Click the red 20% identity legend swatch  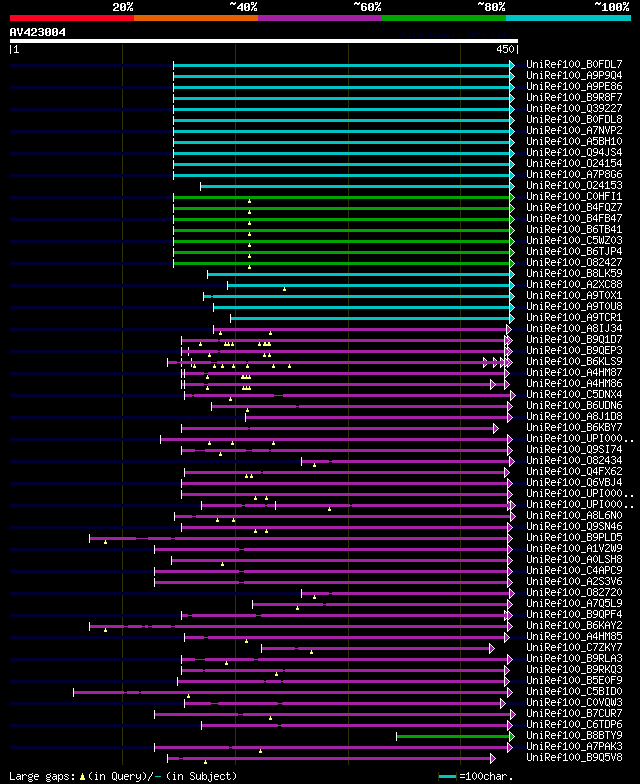pyautogui.click(x=72, y=18)
